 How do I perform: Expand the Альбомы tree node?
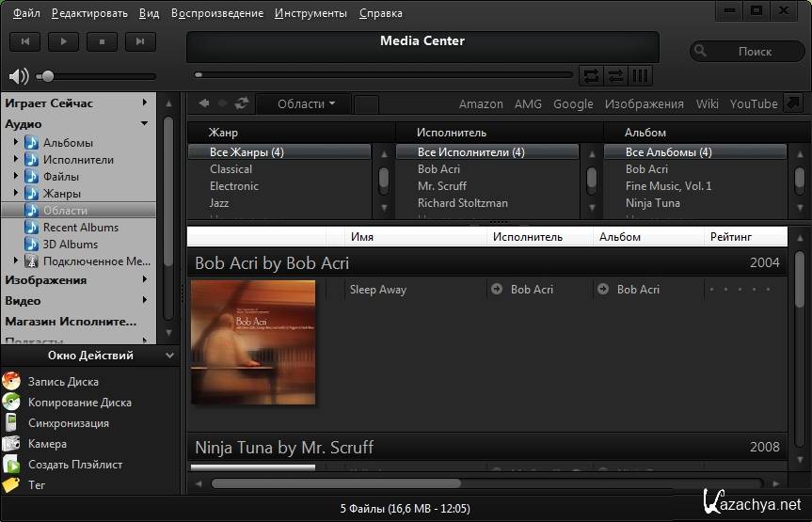16,143
